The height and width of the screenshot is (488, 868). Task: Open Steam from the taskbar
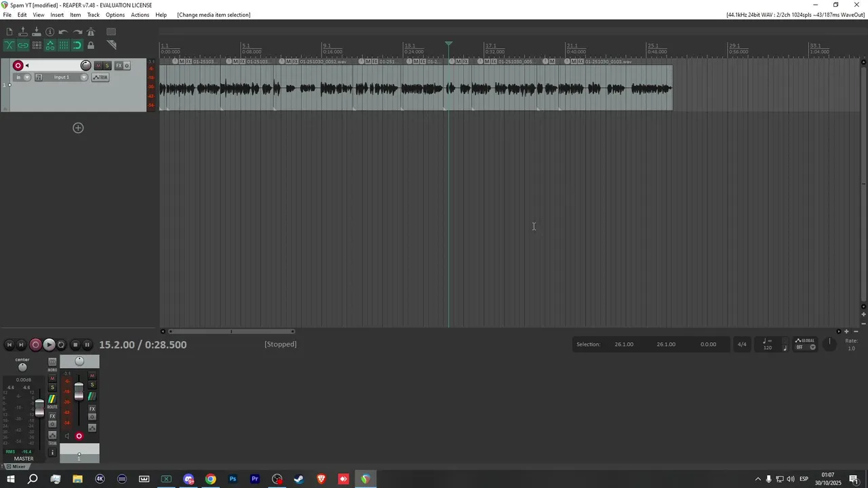[x=299, y=479]
